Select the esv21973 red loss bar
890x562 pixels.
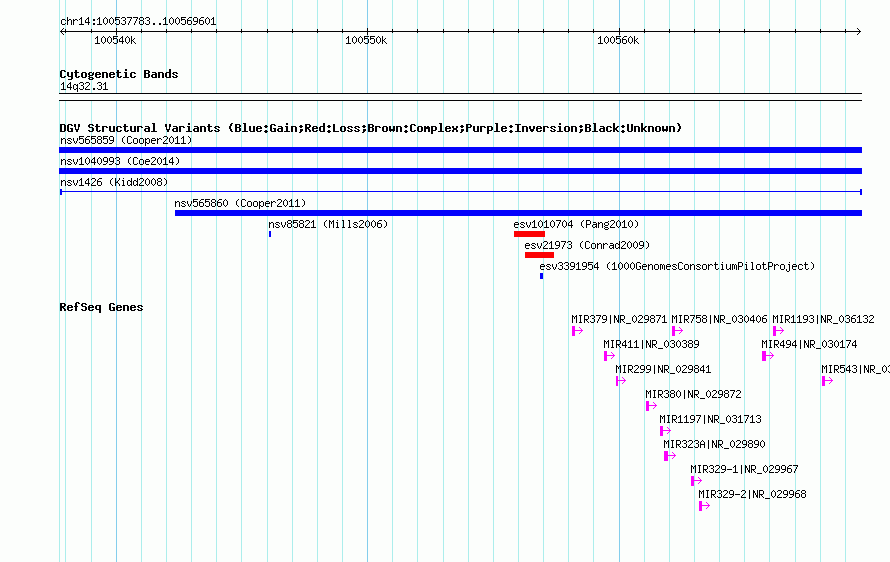539,255
